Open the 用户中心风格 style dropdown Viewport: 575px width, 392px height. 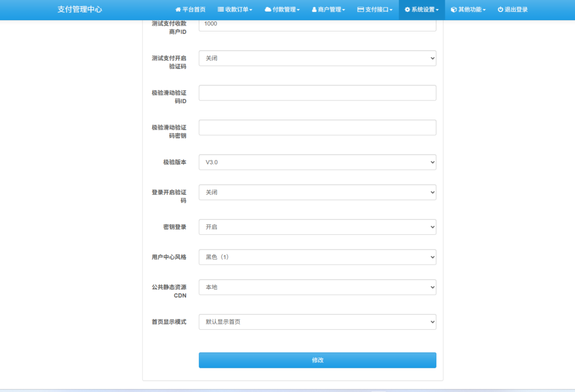pyautogui.click(x=317, y=257)
